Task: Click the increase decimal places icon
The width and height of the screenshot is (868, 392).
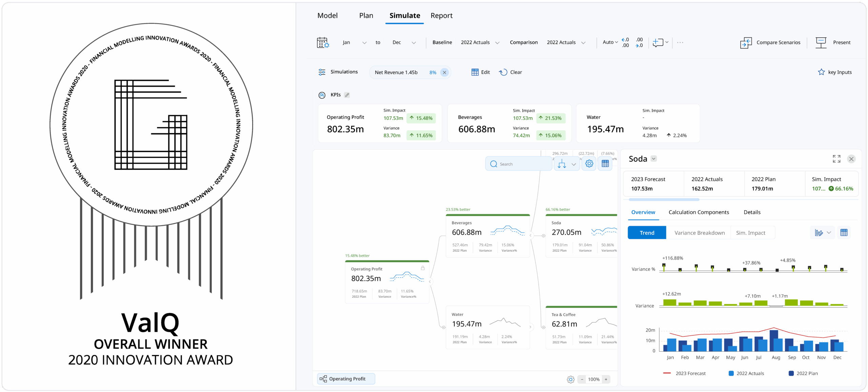Action: coord(639,42)
